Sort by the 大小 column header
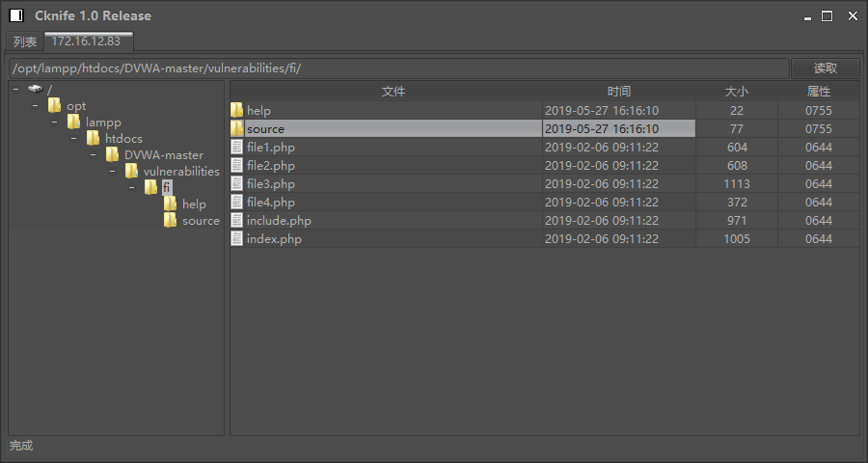 point(736,92)
